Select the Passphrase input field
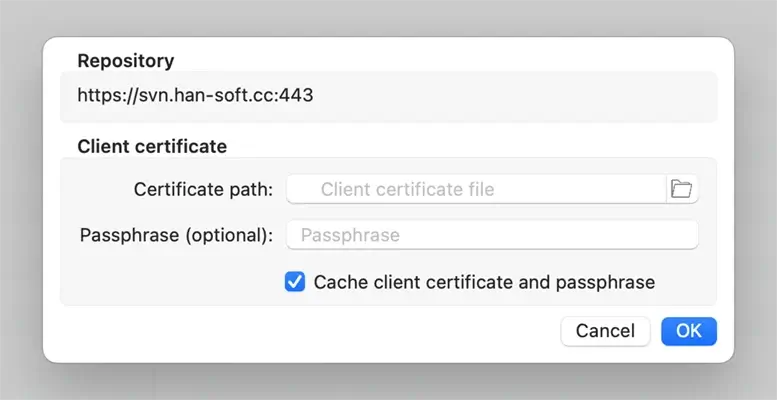This screenshot has width=777, height=400. pos(493,234)
